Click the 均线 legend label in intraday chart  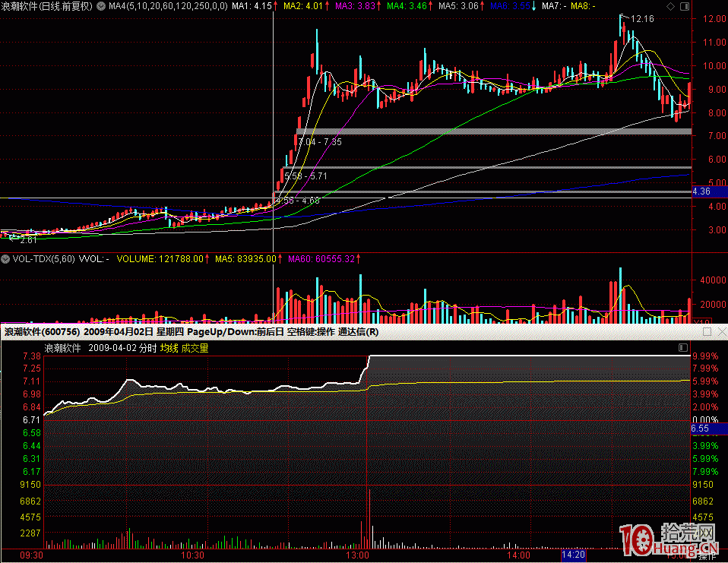pyautogui.click(x=169, y=348)
